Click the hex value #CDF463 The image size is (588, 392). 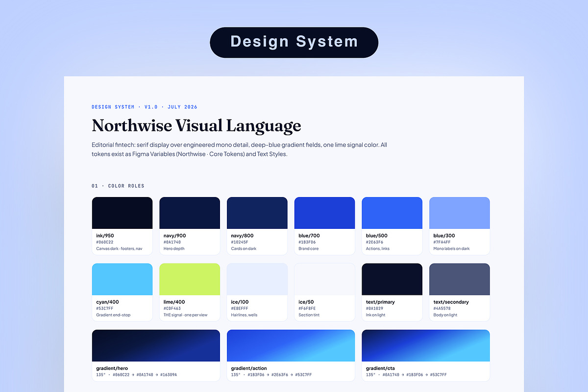point(172,308)
